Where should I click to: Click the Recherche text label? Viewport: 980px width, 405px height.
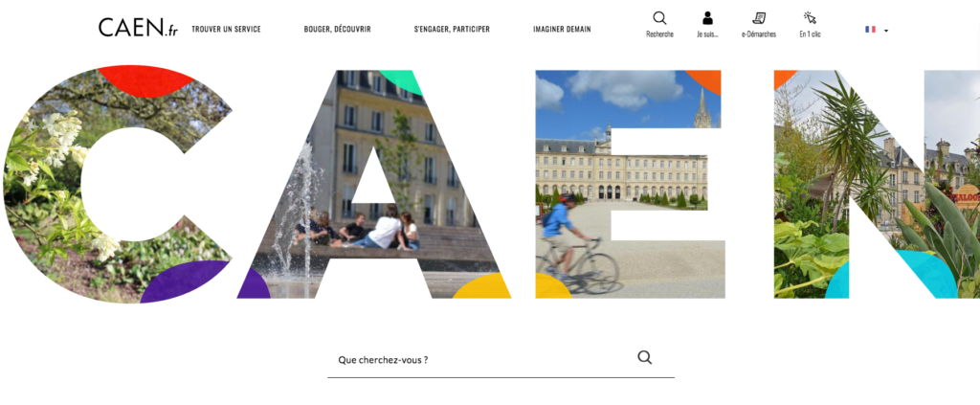point(659,34)
